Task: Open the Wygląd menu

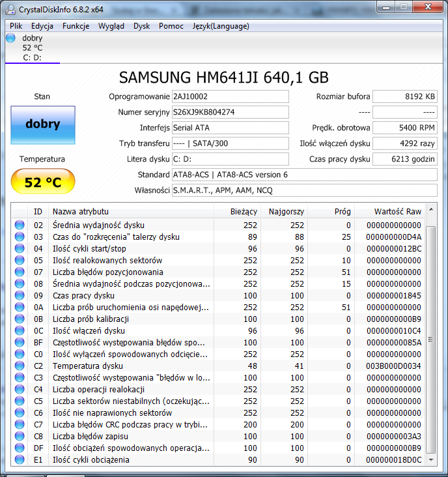Action: coord(111,26)
